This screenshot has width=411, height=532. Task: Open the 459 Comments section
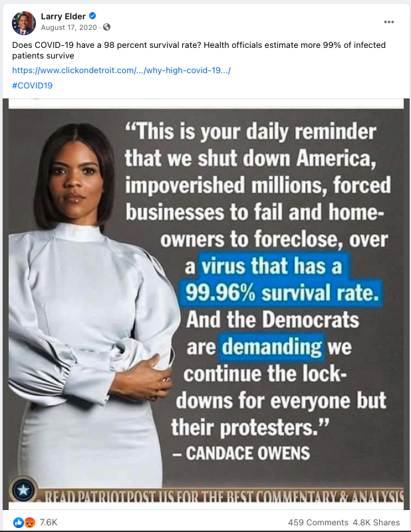pos(318,523)
